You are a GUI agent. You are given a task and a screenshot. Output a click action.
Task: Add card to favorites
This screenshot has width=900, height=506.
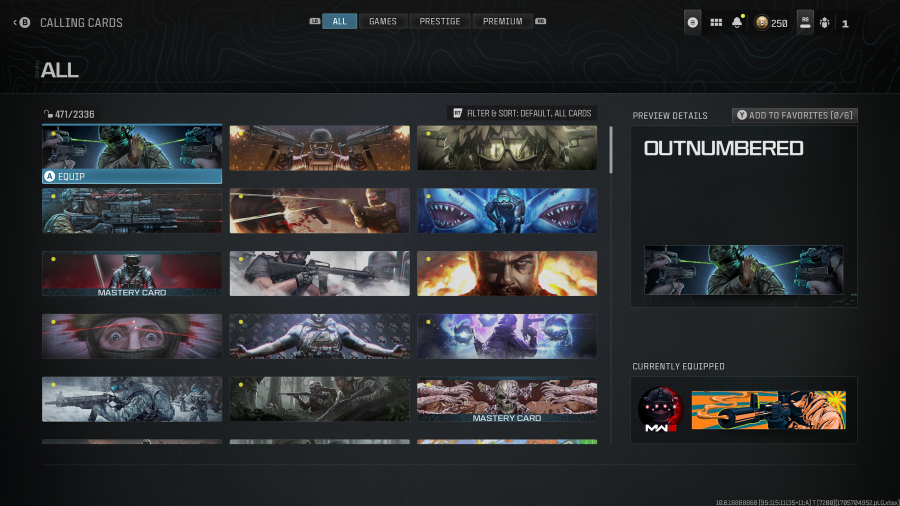coord(794,115)
